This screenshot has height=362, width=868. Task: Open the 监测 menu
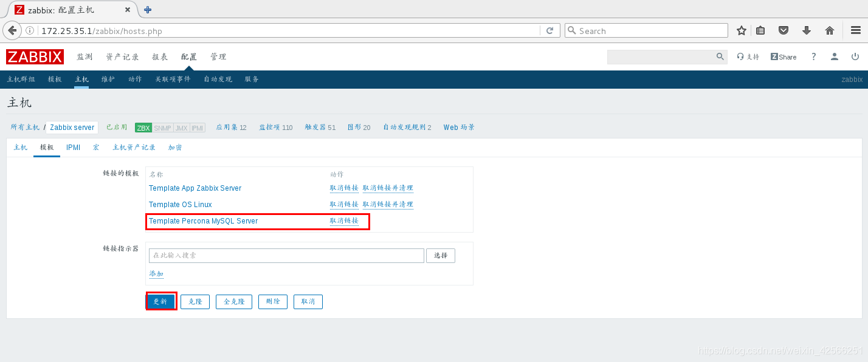[84, 56]
